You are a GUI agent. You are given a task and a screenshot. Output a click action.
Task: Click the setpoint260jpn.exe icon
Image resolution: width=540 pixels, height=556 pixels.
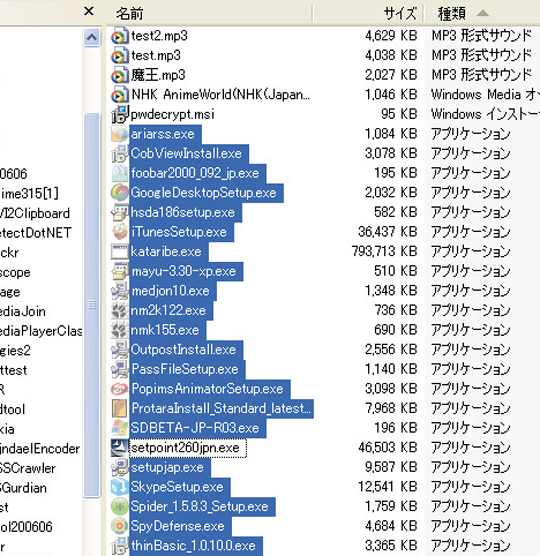(119, 448)
